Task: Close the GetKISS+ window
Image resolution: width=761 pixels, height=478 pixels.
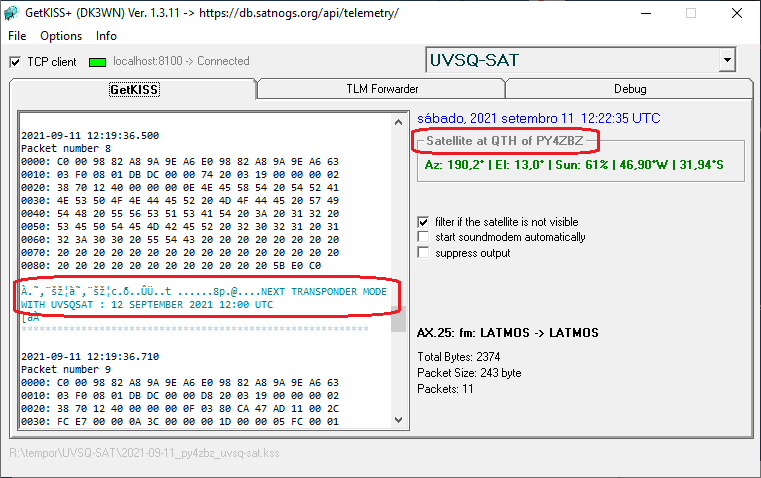Action: 737,13
